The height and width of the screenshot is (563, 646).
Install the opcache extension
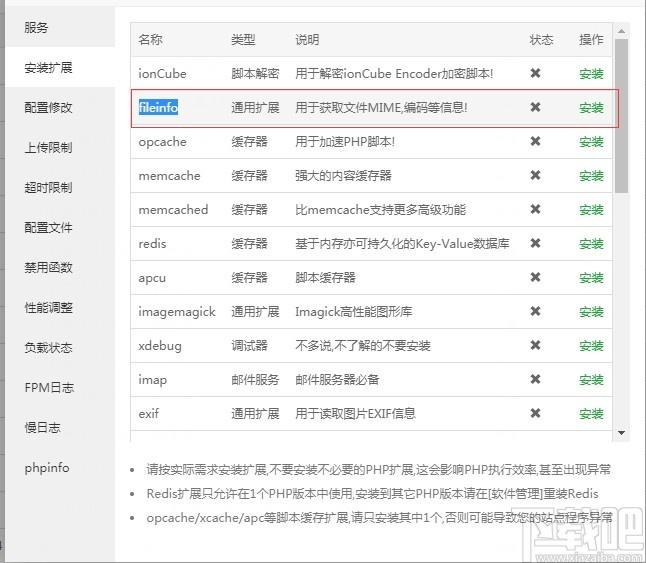click(591, 142)
